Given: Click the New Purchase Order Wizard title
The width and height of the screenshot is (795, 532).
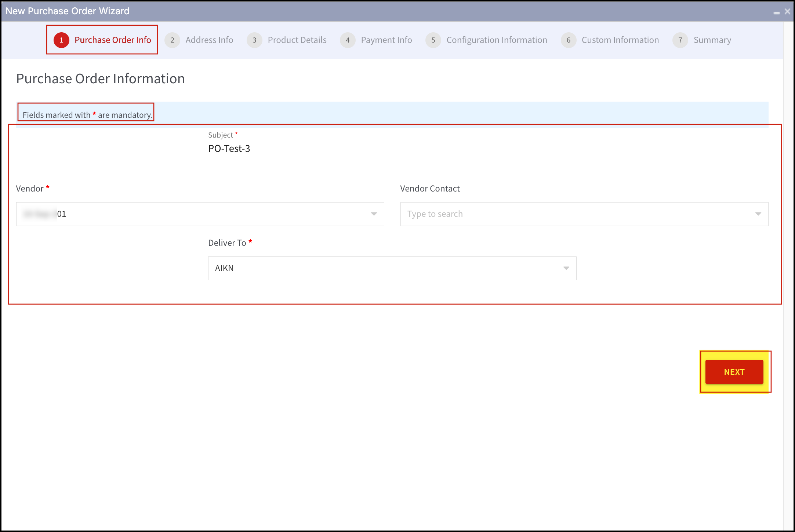Looking at the screenshot, I should click(68, 11).
